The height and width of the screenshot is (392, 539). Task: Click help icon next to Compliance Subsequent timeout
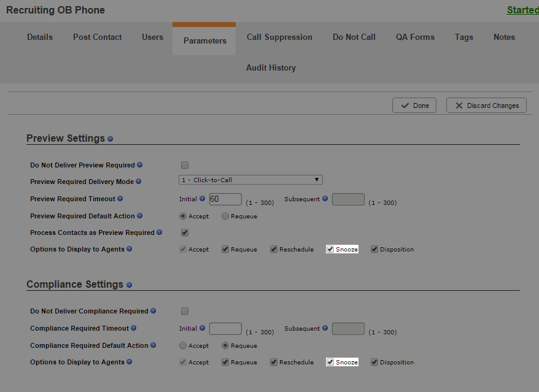coord(325,328)
